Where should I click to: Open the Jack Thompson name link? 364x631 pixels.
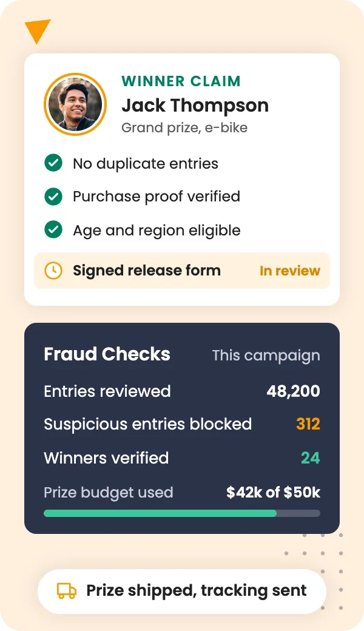point(195,105)
